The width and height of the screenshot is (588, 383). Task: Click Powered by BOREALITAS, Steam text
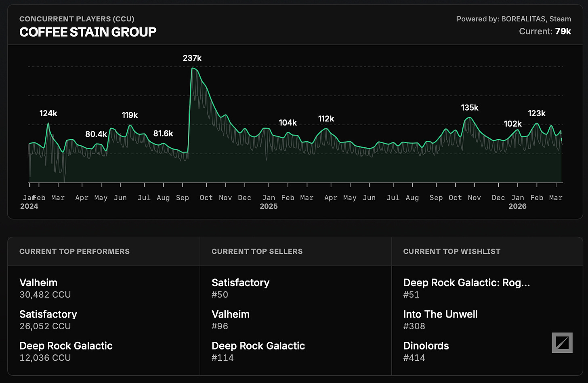[514, 19]
